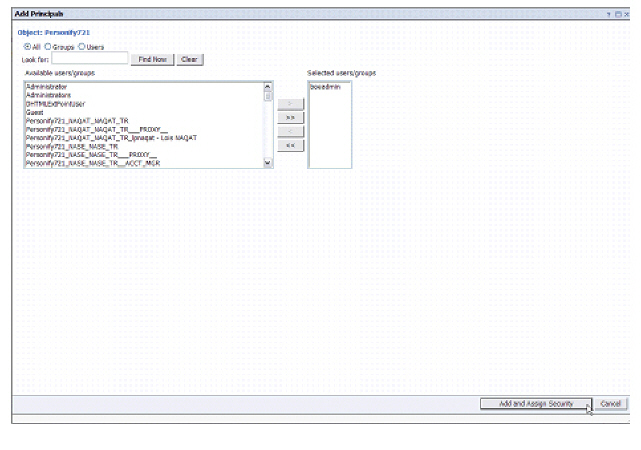This screenshot has width=641, height=450.
Task: Maximize the Add Principal dialog
Action: pyautogui.click(x=618, y=13)
